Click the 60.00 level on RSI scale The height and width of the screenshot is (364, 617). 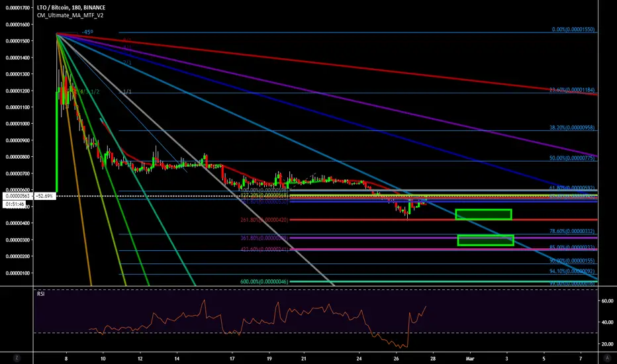click(607, 301)
